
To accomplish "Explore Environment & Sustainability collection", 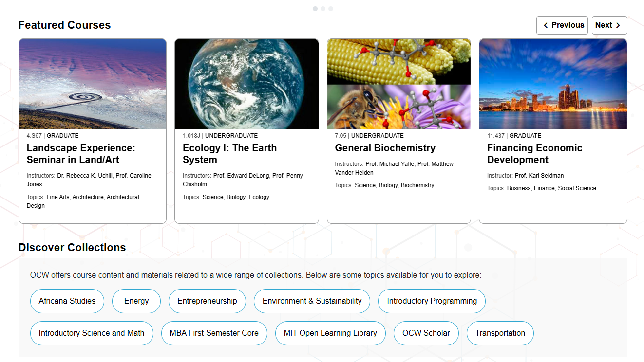I will 312,301.
